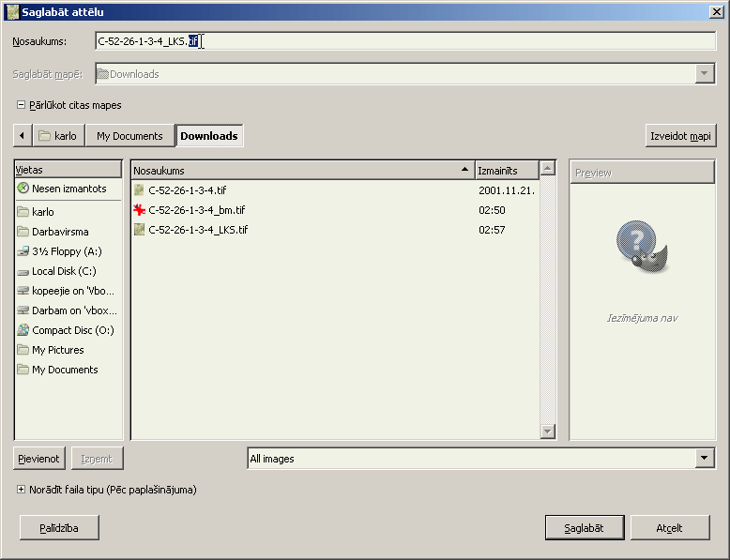
Task: Click the file list scroll up arrow
Action: click(x=548, y=168)
